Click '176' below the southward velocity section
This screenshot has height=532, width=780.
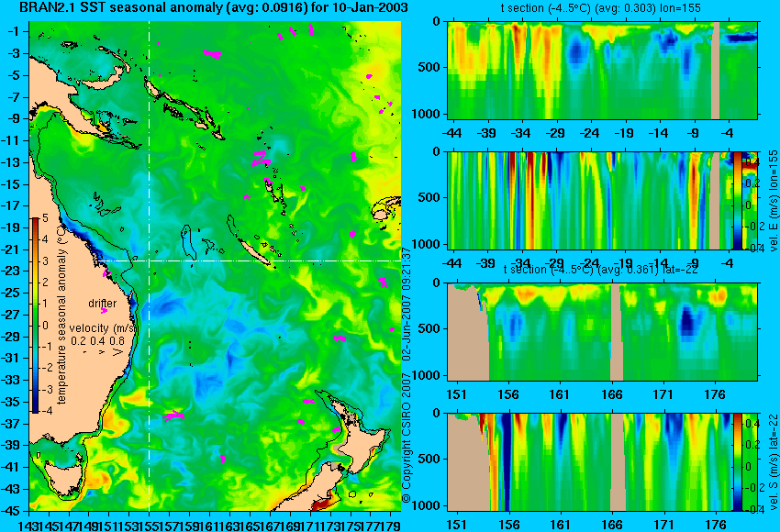[x=716, y=525]
